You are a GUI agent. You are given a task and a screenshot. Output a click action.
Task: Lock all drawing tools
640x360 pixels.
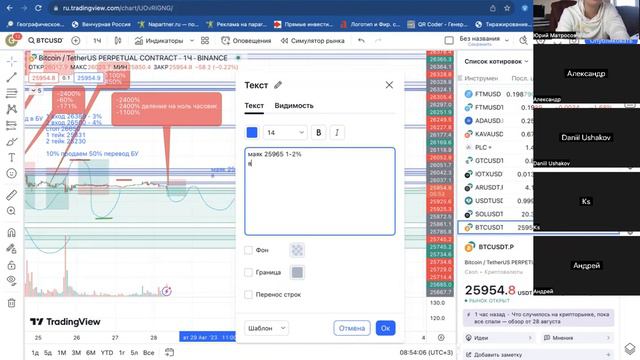coord(11,265)
